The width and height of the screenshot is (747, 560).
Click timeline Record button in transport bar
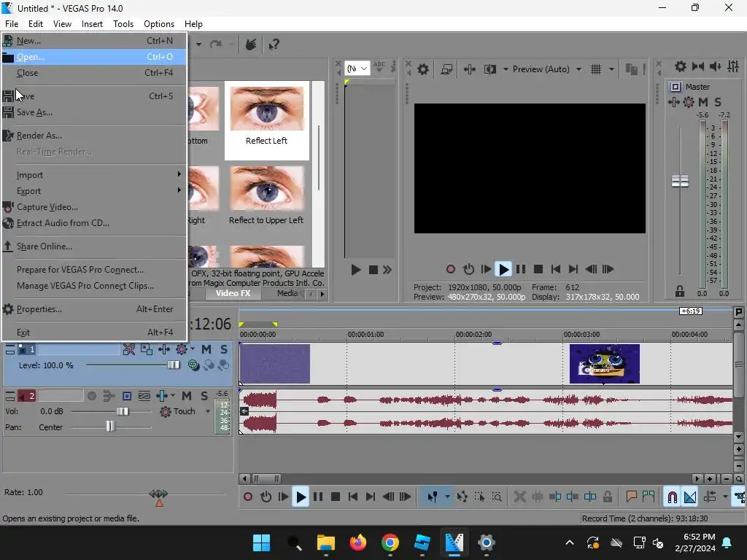coord(248,497)
